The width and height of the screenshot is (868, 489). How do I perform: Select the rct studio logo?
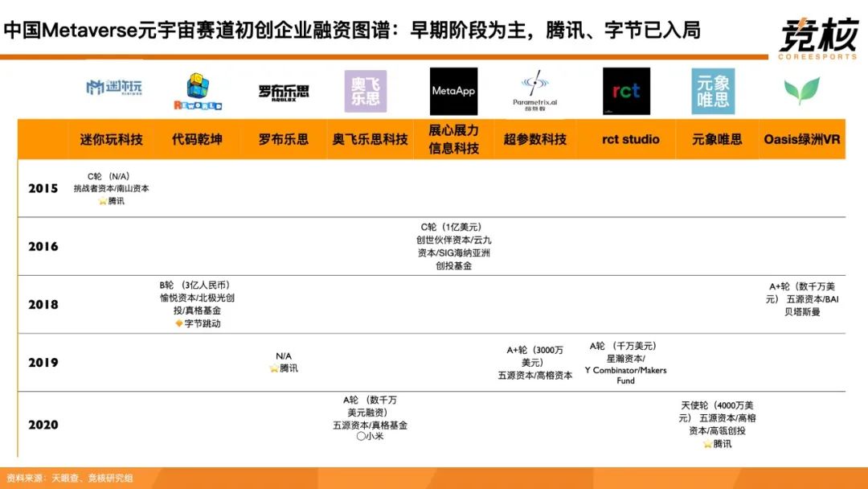(626, 91)
